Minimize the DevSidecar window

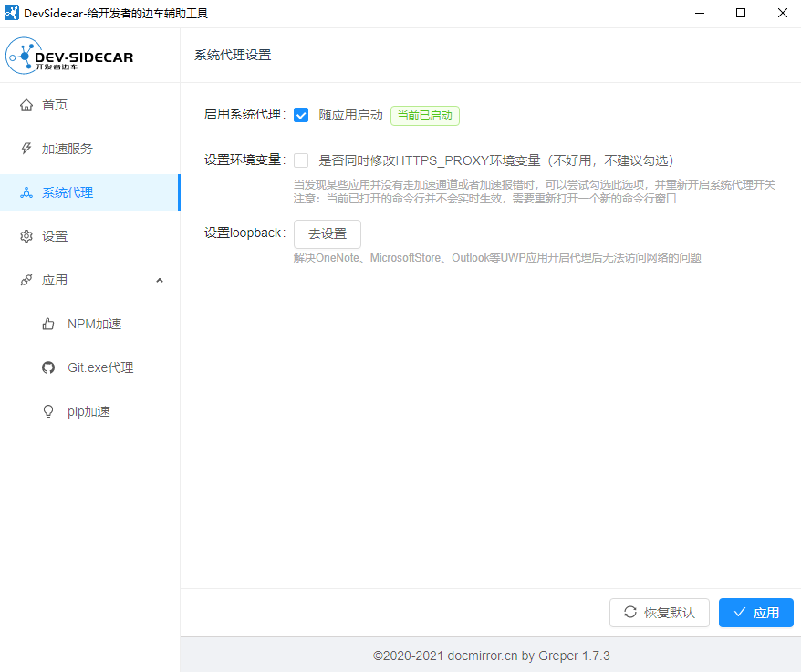click(700, 14)
